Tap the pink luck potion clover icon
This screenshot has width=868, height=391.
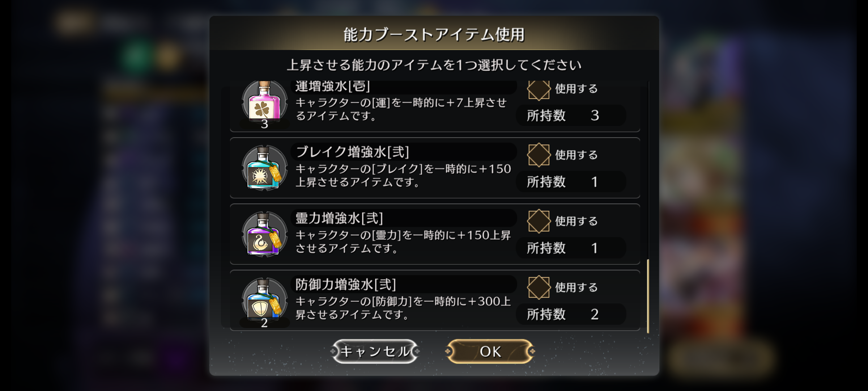[x=264, y=103]
